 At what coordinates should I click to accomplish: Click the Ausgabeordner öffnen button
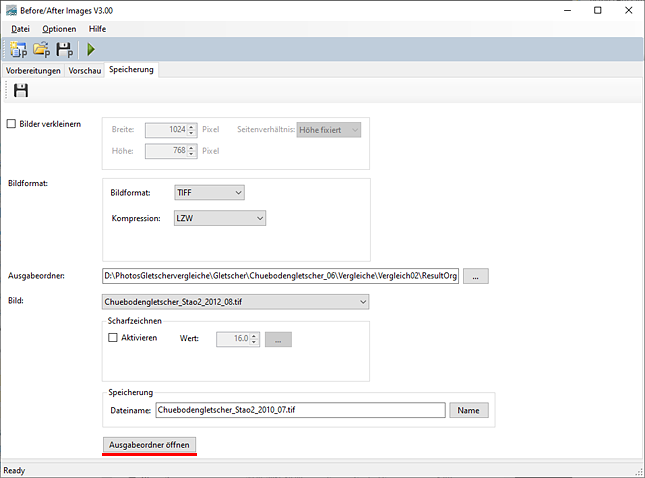pos(149,445)
